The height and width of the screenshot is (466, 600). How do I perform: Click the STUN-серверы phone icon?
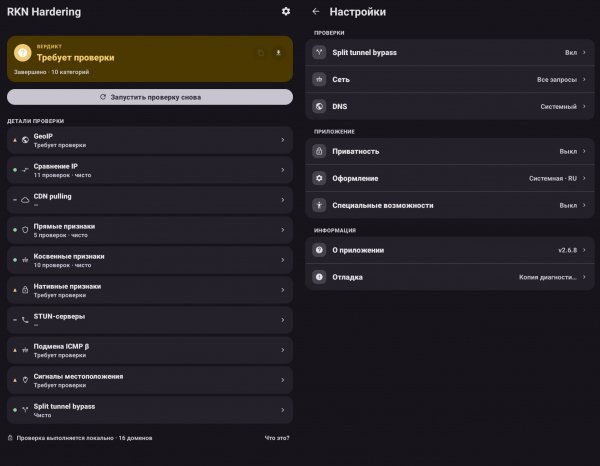25,320
